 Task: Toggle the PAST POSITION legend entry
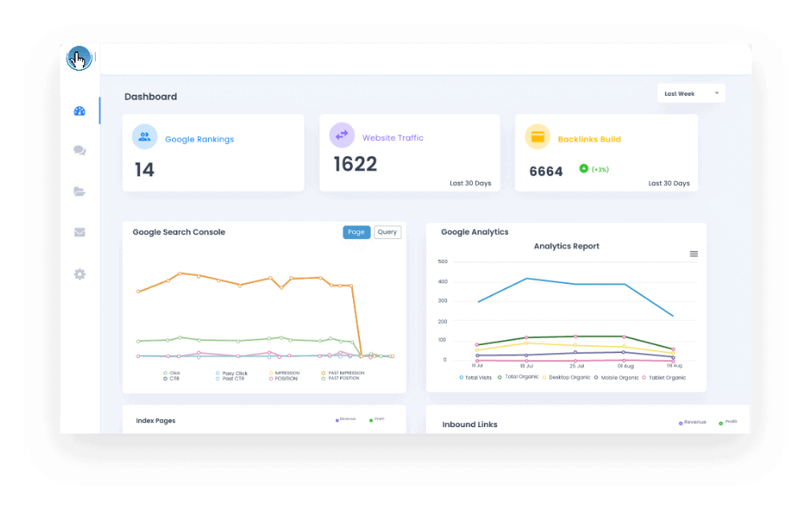pyautogui.click(x=341, y=378)
